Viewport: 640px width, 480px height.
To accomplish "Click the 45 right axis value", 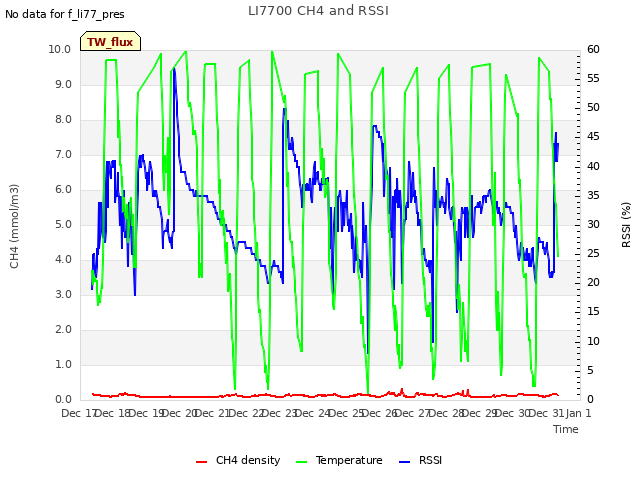I will [593, 137].
